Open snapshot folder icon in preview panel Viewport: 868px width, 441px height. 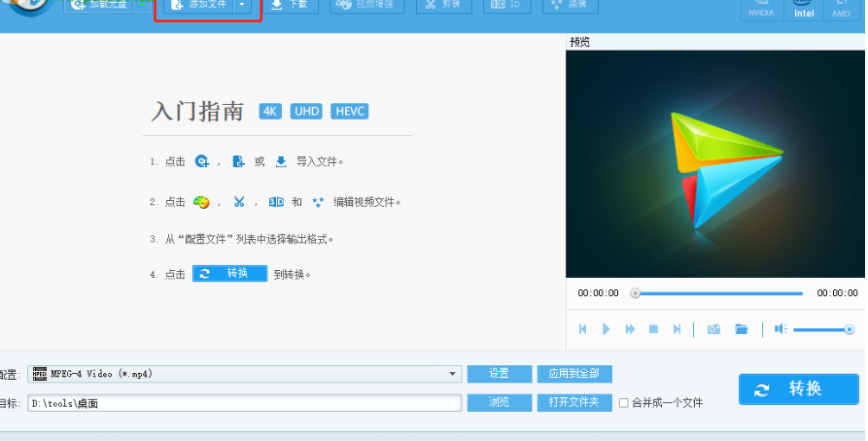(x=742, y=329)
